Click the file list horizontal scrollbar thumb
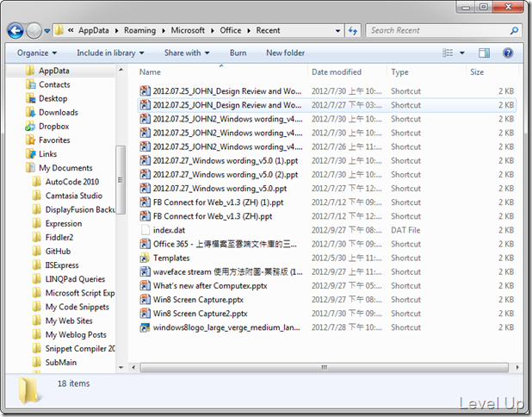The height and width of the screenshot is (417, 532). (x=324, y=367)
